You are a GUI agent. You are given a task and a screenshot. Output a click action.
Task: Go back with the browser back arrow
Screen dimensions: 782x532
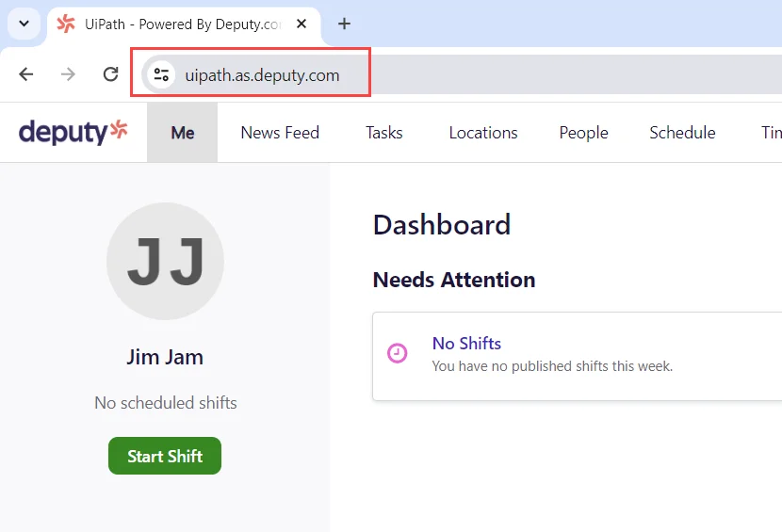coord(26,74)
